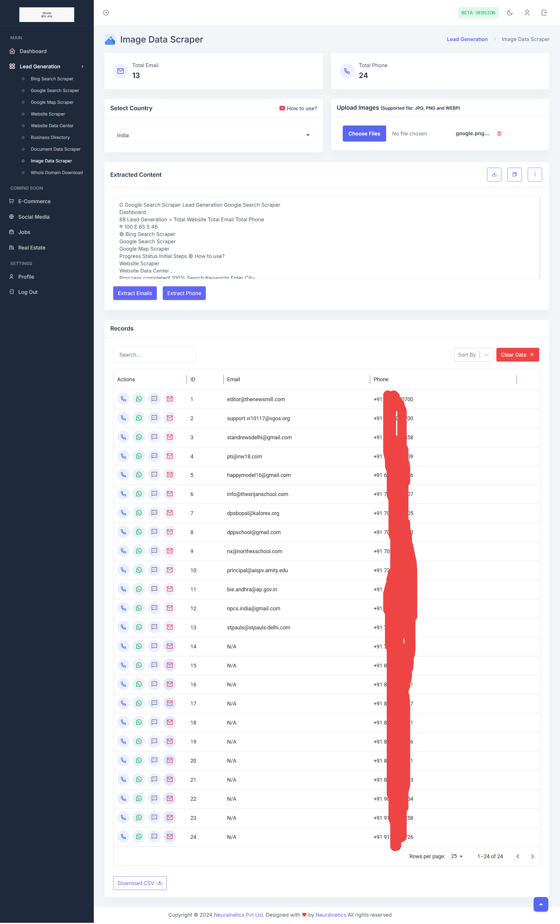Open Google Map Scraper in sidebar
Viewport: 560px width, 924px height.
pyautogui.click(x=52, y=102)
